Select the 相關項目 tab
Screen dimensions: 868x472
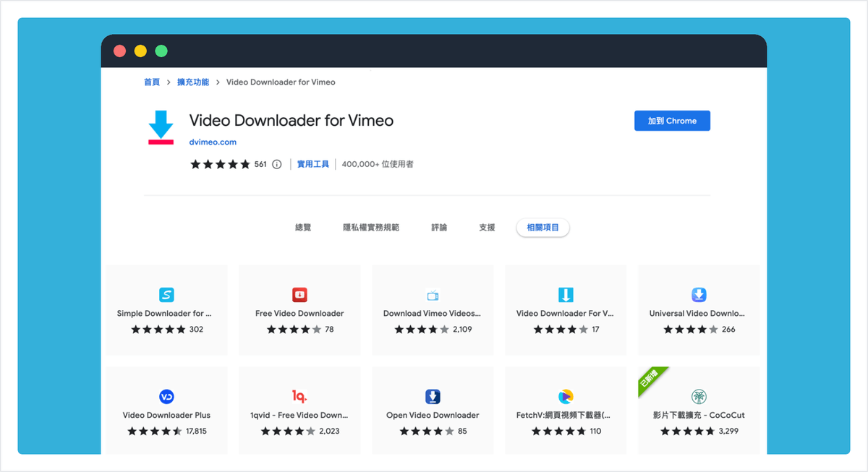click(543, 228)
